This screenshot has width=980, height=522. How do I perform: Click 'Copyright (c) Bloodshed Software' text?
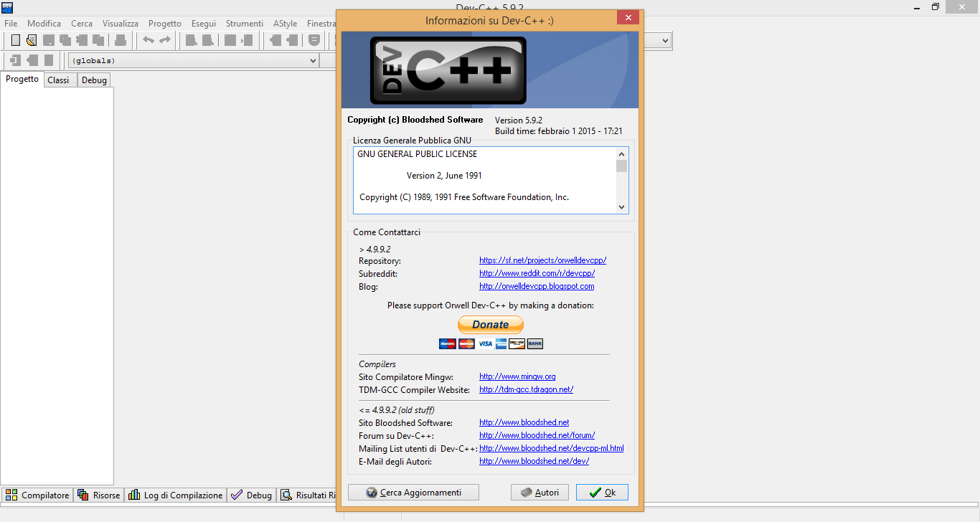[x=415, y=120]
